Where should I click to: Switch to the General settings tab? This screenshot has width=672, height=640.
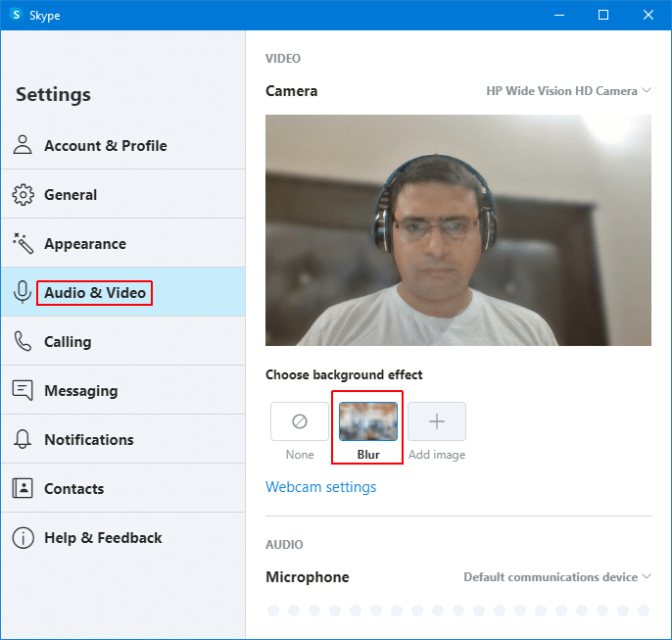[71, 194]
